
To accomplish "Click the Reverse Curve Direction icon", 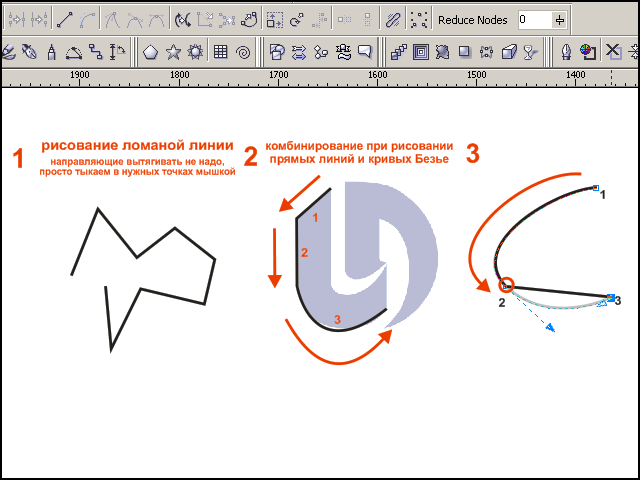I will [183, 19].
